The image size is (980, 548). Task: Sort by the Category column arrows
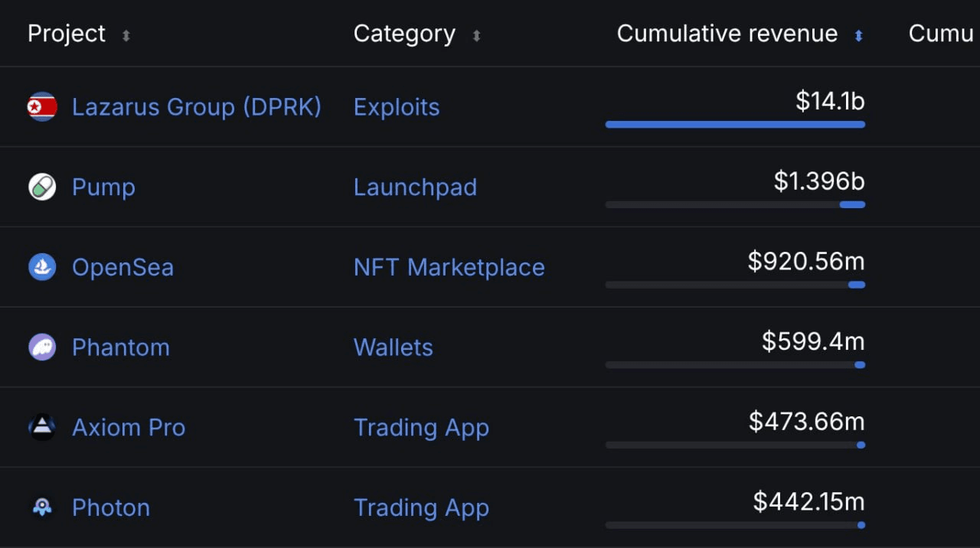pos(475,35)
